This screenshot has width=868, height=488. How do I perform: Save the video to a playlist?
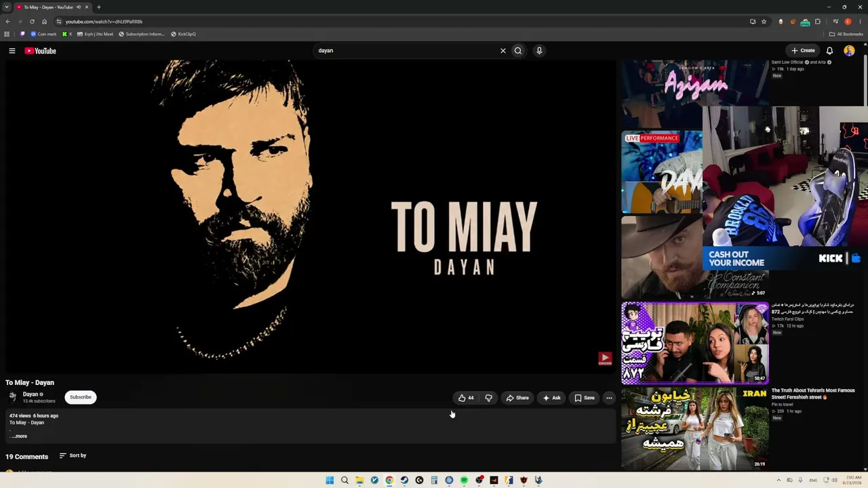(585, 398)
